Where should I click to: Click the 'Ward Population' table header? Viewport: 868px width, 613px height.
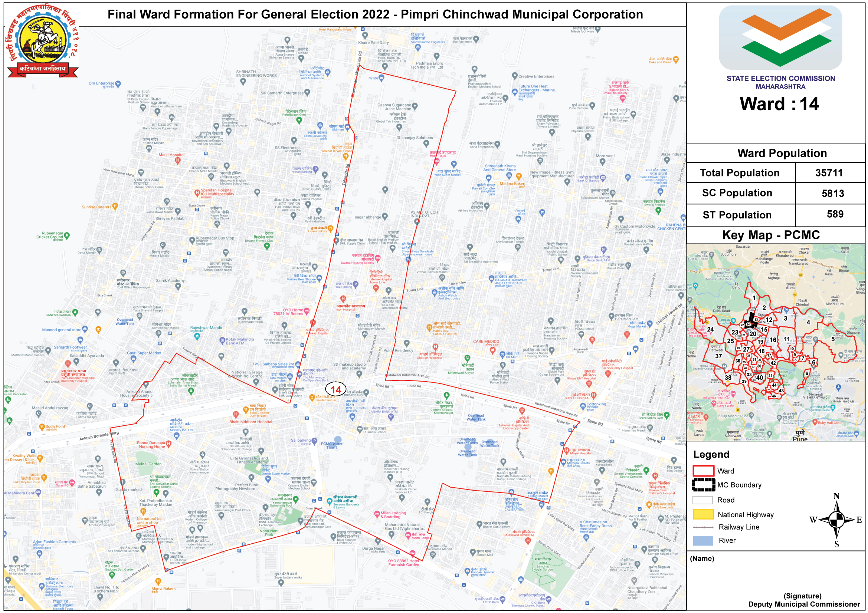[782, 154]
